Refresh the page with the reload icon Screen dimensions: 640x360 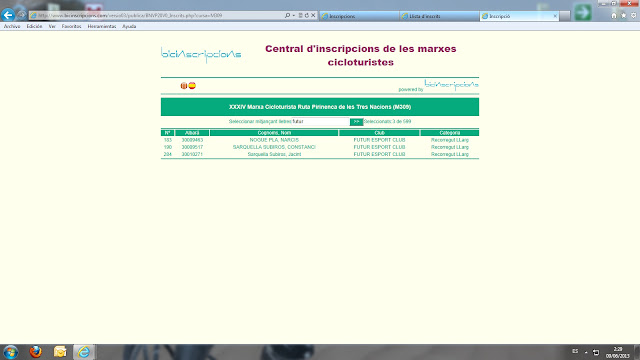click(307, 16)
